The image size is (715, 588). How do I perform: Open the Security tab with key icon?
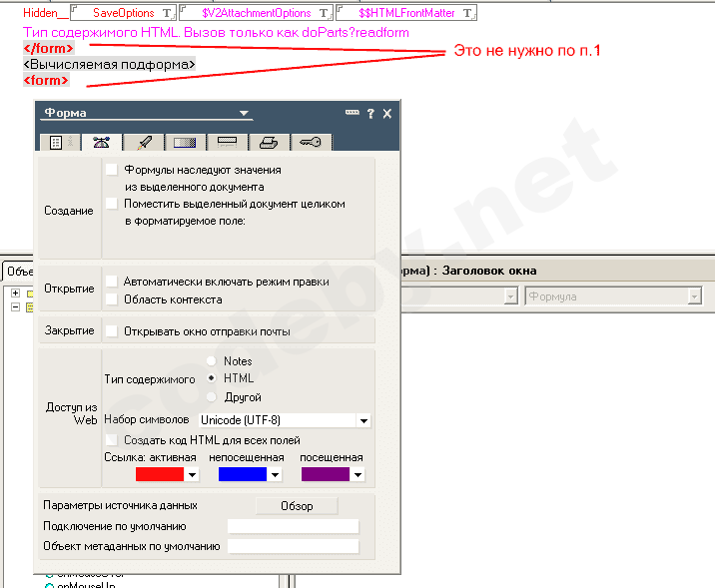pyautogui.click(x=311, y=143)
